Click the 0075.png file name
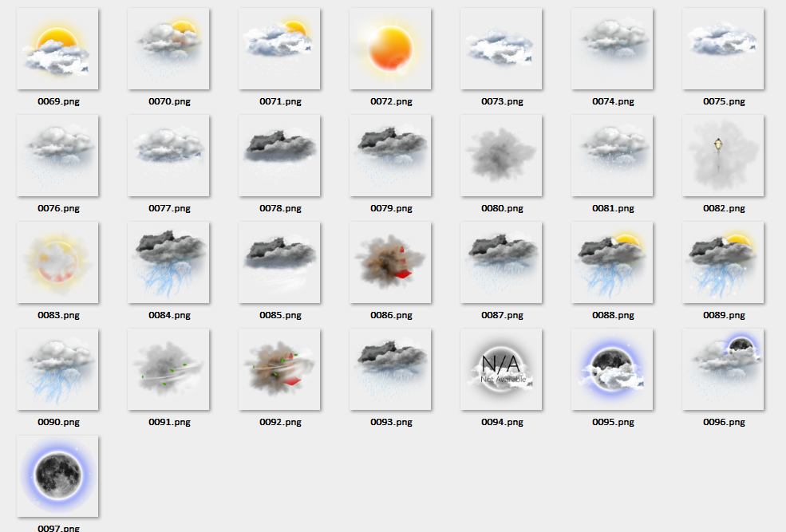Viewport: 786px width, 532px height. pyautogui.click(x=724, y=101)
